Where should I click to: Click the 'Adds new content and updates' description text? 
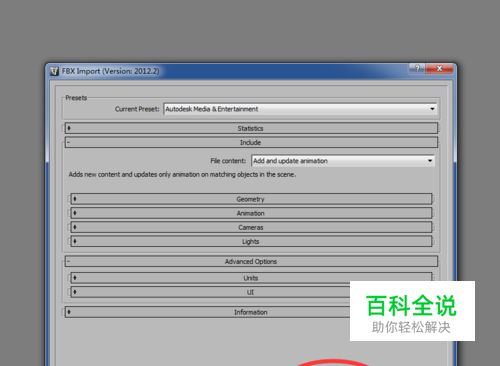click(182, 174)
